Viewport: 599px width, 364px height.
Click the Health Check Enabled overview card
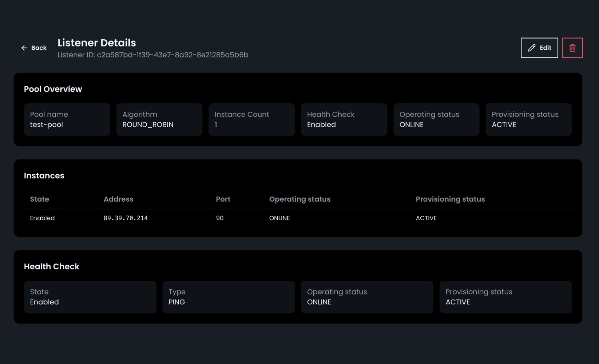tap(344, 119)
